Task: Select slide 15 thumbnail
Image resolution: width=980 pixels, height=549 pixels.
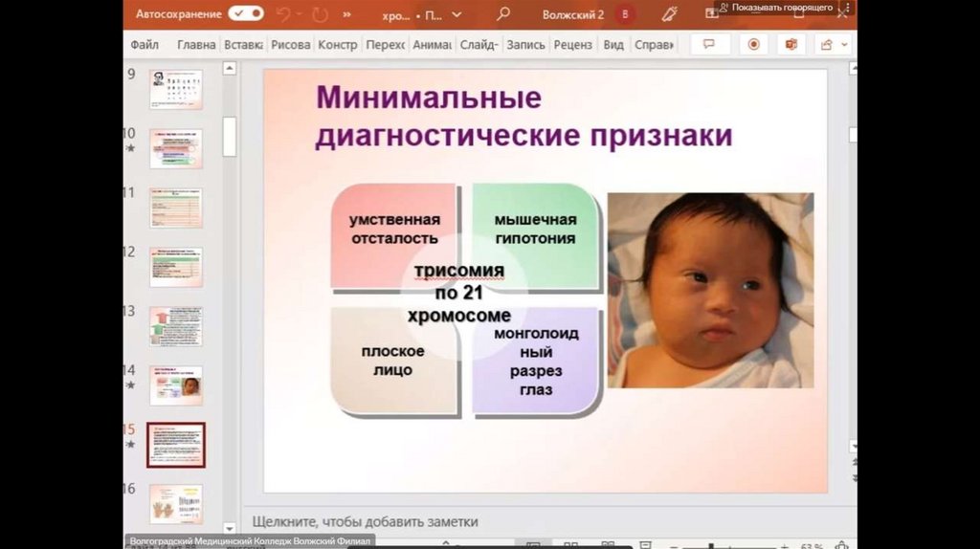Action: click(x=176, y=445)
